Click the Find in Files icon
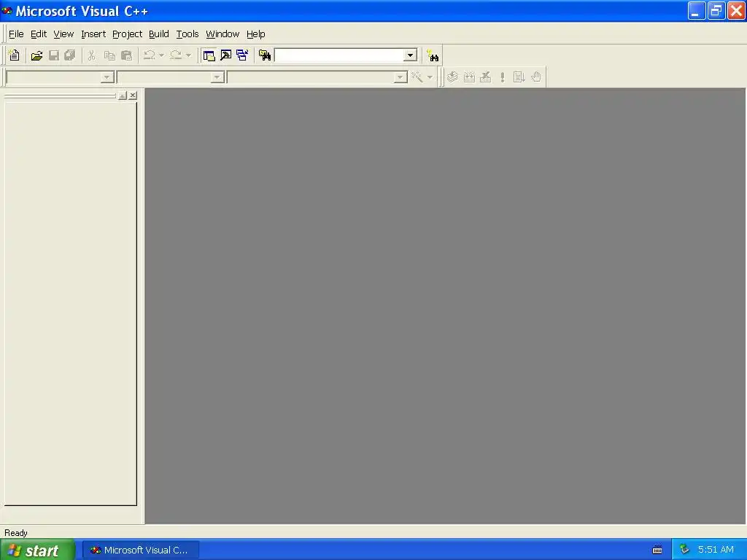This screenshot has height=560, width=747. [x=264, y=55]
